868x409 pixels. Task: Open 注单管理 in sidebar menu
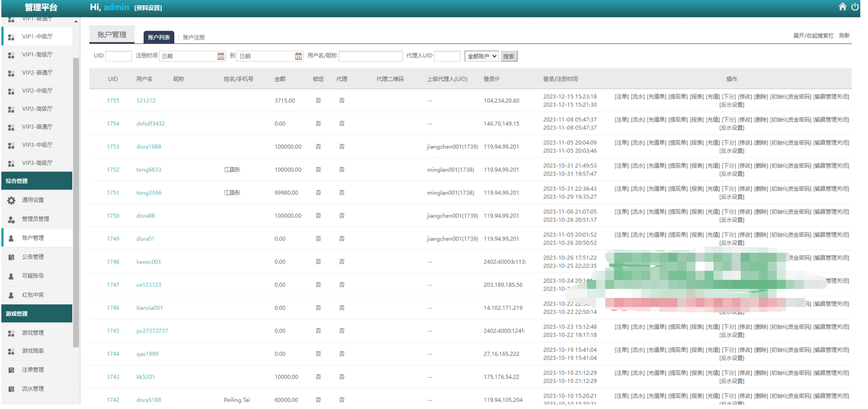[x=33, y=370]
